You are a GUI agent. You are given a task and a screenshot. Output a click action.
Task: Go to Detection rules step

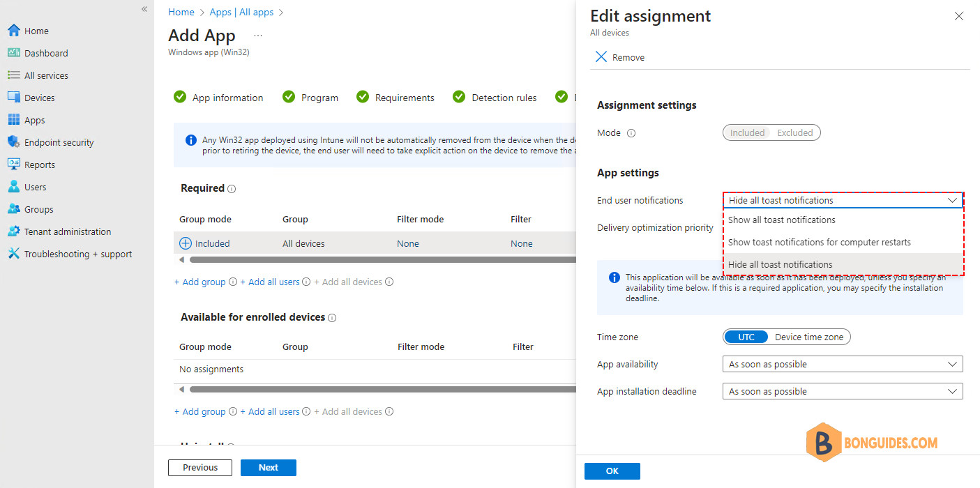(495, 98)
